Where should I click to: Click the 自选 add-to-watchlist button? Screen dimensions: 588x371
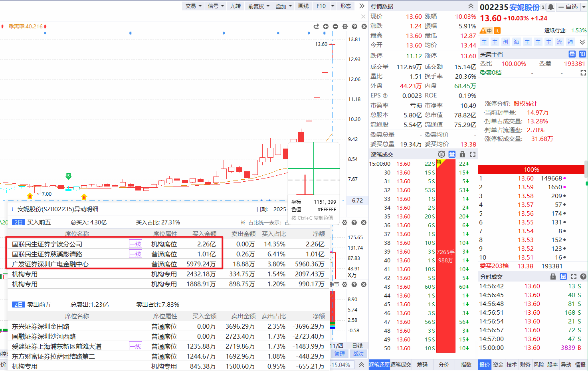coord(568,7)
